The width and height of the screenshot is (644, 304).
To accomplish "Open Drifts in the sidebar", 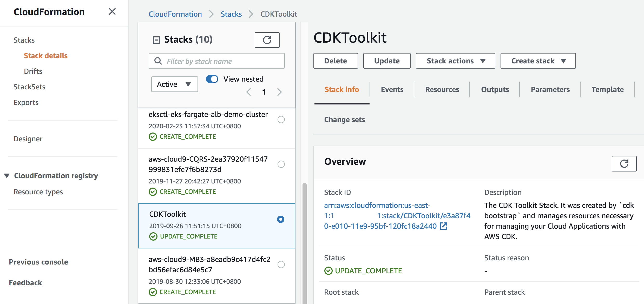I will coord(33,71).
